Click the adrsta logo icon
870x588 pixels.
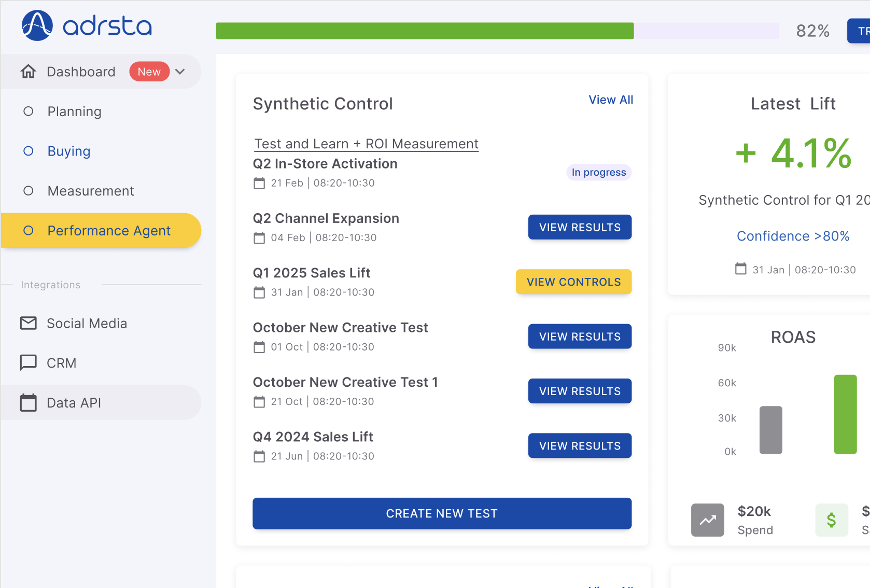[x=37, y=25]
